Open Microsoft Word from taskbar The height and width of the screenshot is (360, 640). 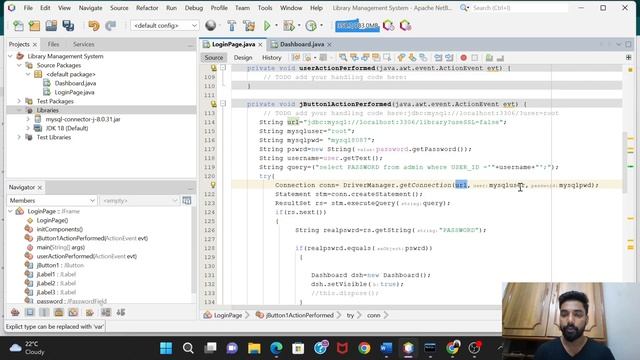386,348
